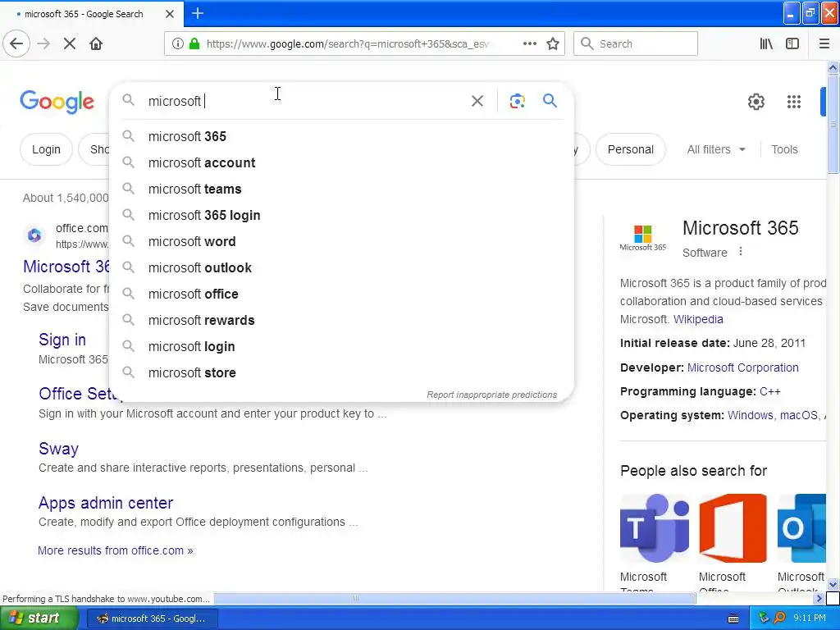The height and width of the screenshot is (630, 840).
Task: Bookmark this page with star icon
Action: tap(553, 43)
